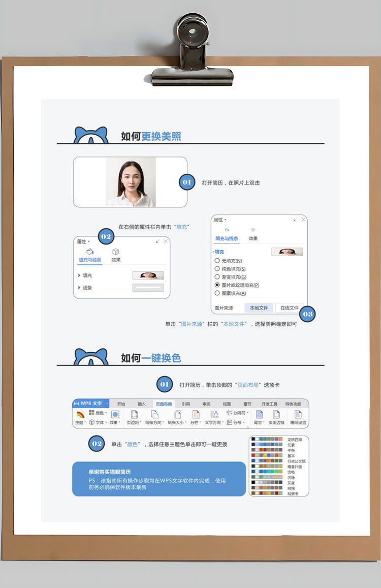Screen dimensions: 381x588
Task: Click the 稿纸设置 manuscript paper icon
Action: pos(298,414)
